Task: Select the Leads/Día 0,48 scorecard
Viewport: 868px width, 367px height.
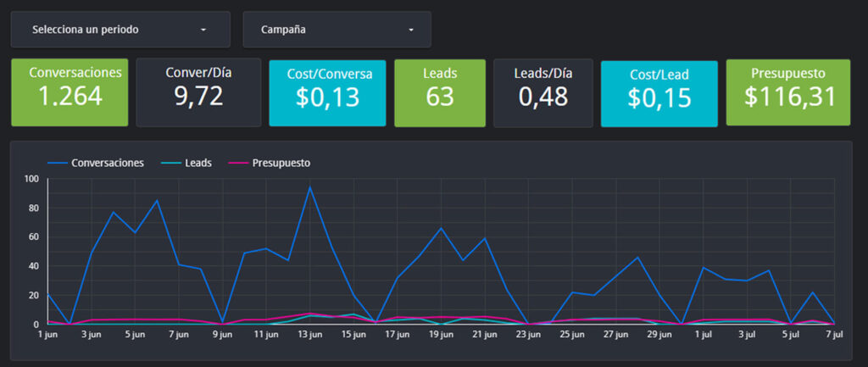Action: (543, 93)
